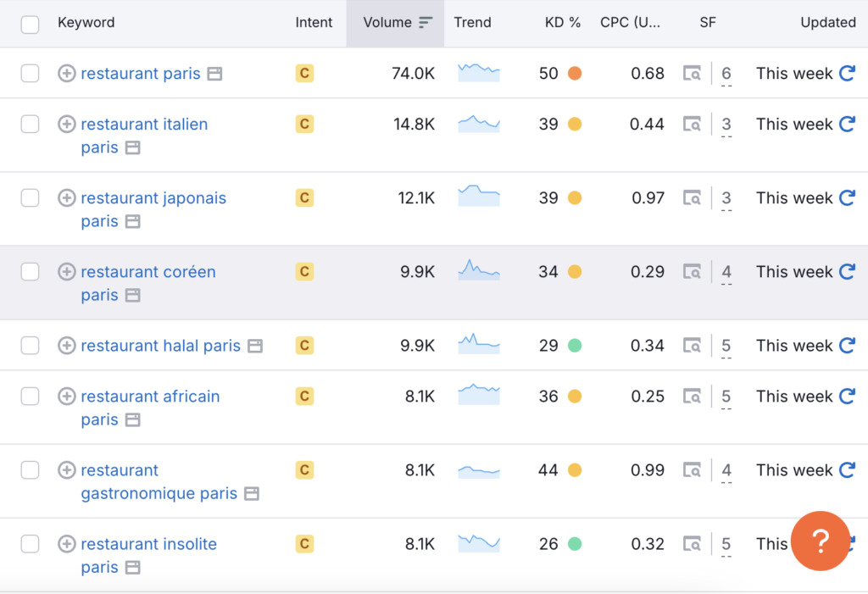This screenshot has height=594, width=868.
Task: Add restaurant paris keyword with plus icon
Action: point(66,73)
